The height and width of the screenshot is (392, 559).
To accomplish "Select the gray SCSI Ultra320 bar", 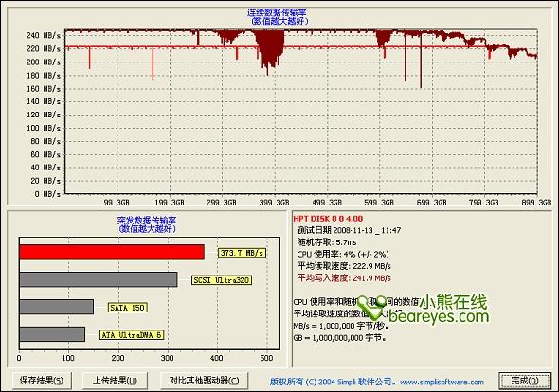I will [x=99, y=279].
